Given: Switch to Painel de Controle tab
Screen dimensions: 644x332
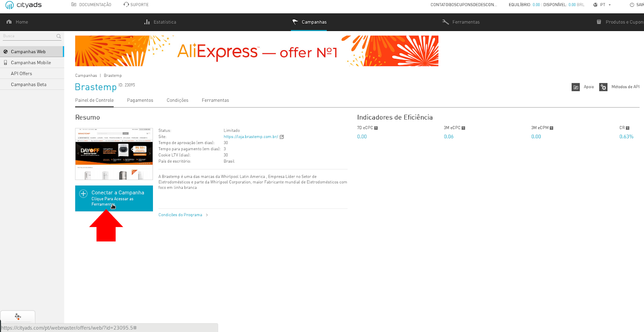Looking at the screenshot, I should pos(94,100).
